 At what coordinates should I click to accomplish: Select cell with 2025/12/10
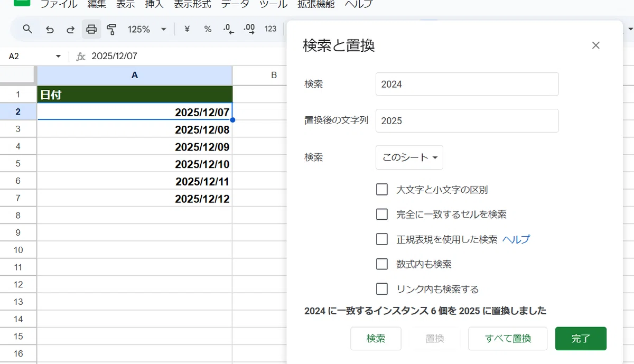[x=135, y=164]
